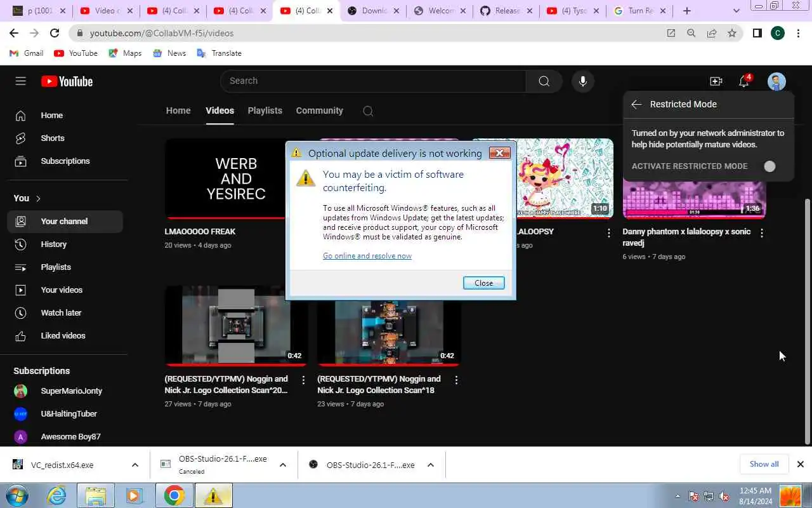The height and width of the screenshot is (508, 812).
Task: Open Chrome three-dot menu
Action: 798,33
